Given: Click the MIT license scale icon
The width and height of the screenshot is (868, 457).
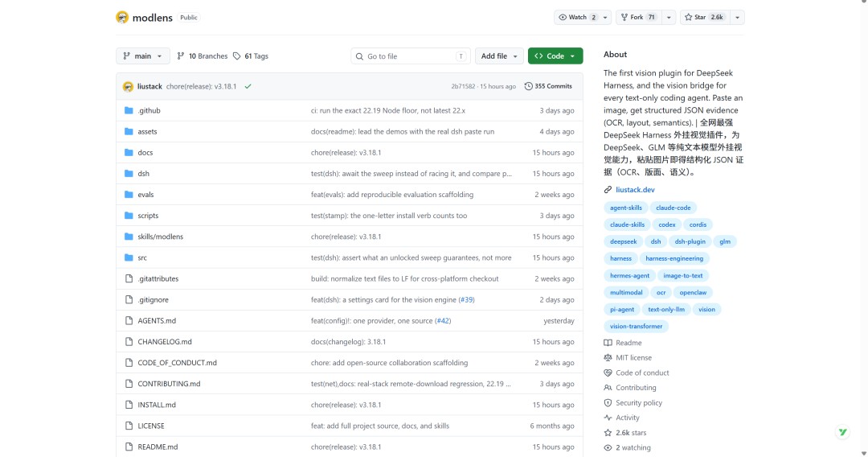Looking at the screenshot, I should tap(608, 358).
